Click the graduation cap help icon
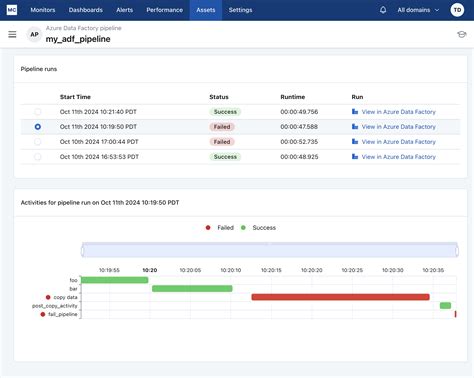Screen dimensions: 474x378 (461, 34)
